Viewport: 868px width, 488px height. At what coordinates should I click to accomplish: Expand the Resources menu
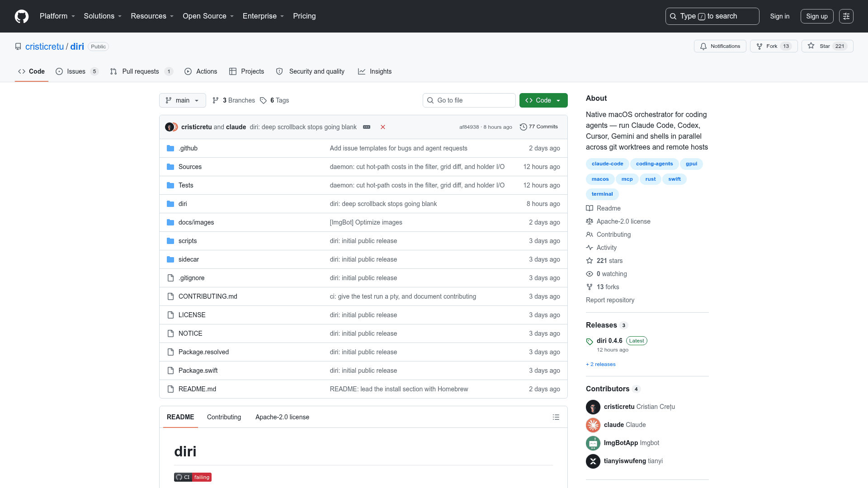click(152, 16)
